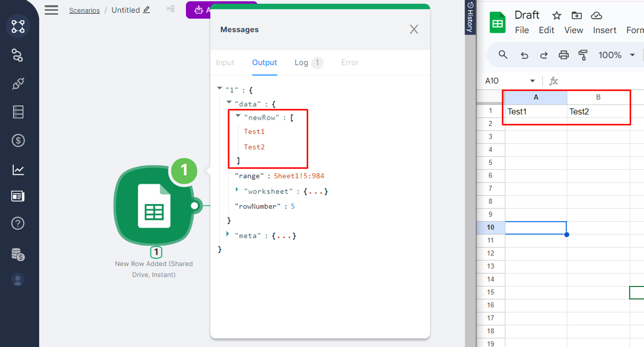
Task: Open the name box dropdown arrow
Action: [x=532, y=81]
